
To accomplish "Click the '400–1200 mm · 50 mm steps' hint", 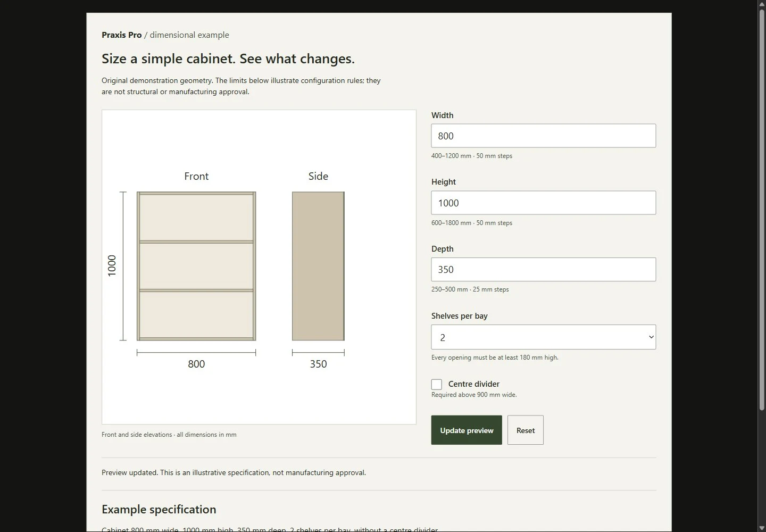I will coord(472,156).
